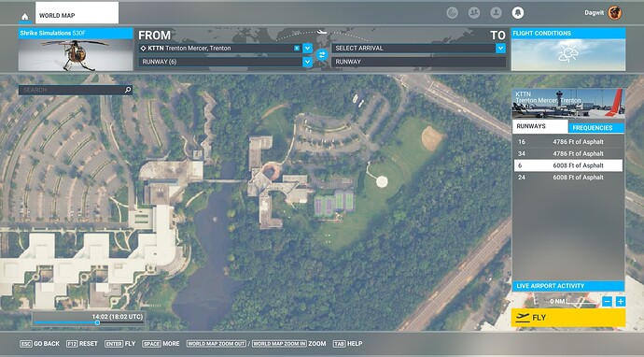Click the time of day slider
Screen dimensions: 644x357
89,322
